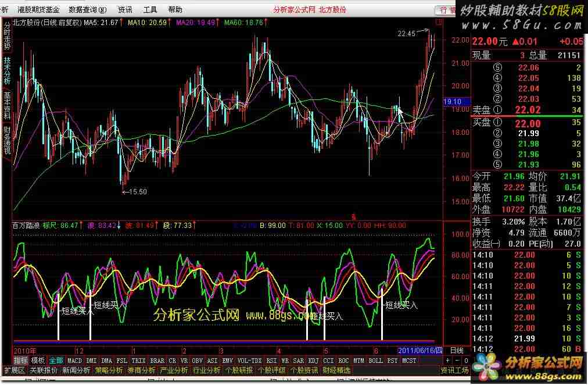Open the 关联报价 tab
Image resolution: width=588 pixels, height=385 pixels.
[x=43, y=370]
